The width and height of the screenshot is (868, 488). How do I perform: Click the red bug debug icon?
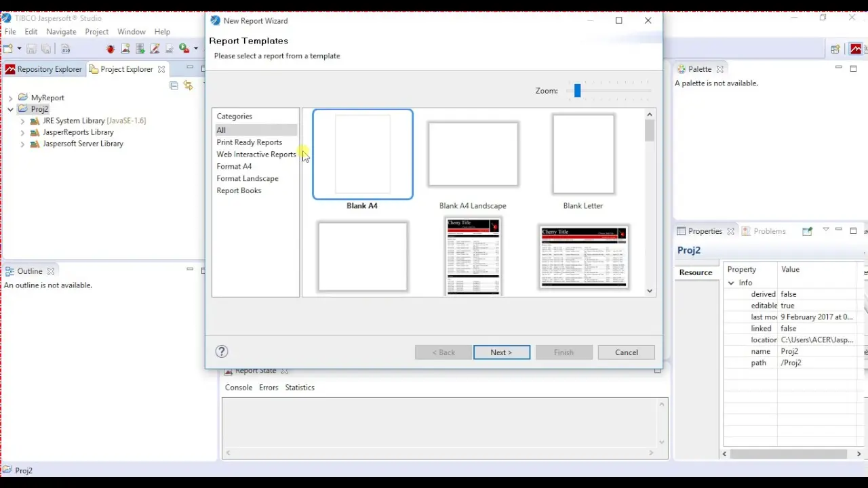tap(111, 49)
